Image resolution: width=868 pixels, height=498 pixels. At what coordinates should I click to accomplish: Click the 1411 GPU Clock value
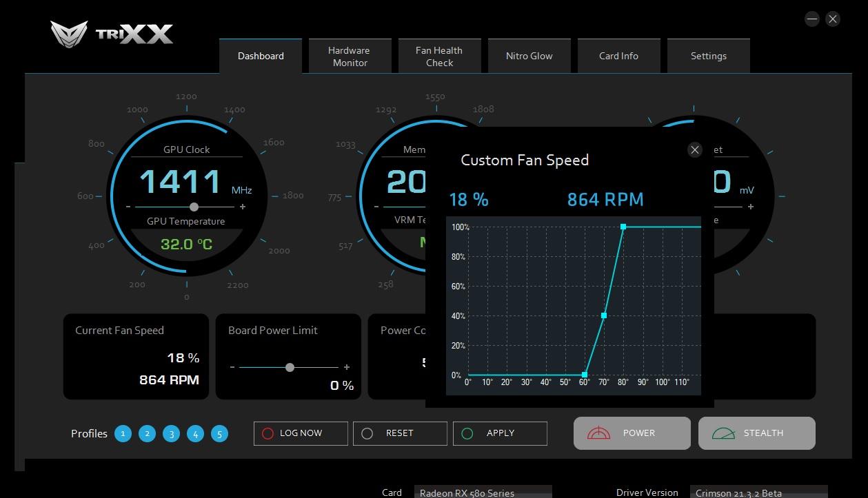pos(180,183)
